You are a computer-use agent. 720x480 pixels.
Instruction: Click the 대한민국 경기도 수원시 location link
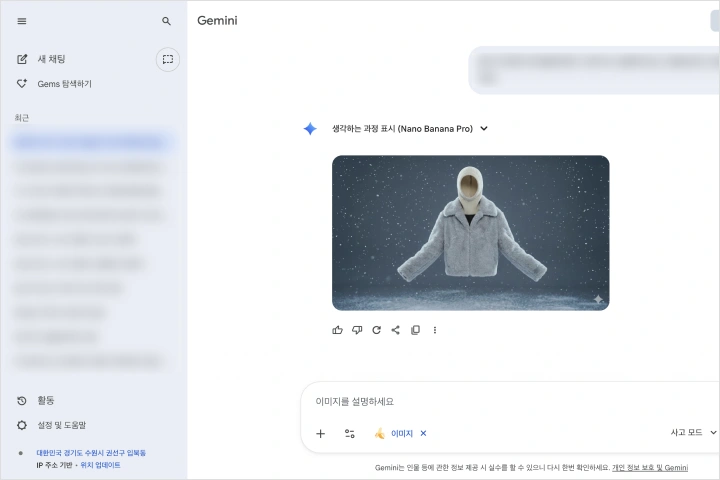point(91,453)
